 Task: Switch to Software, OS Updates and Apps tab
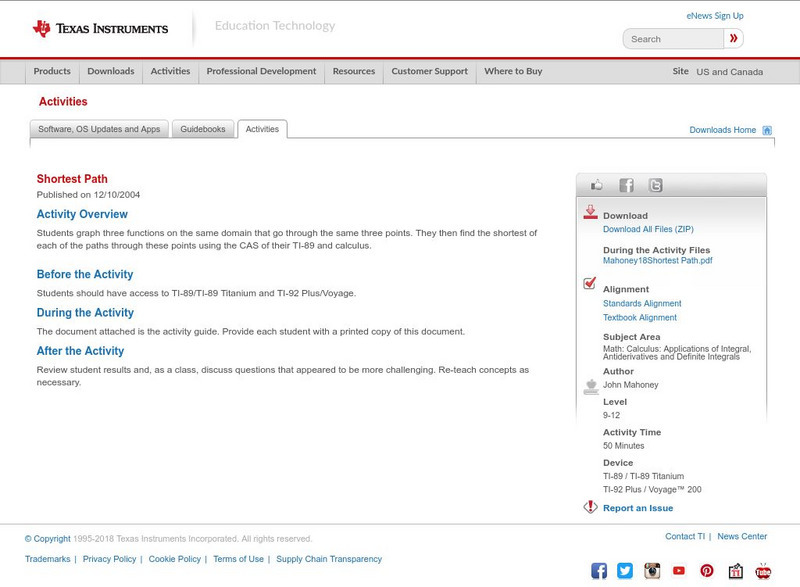(x=99, y=129)
